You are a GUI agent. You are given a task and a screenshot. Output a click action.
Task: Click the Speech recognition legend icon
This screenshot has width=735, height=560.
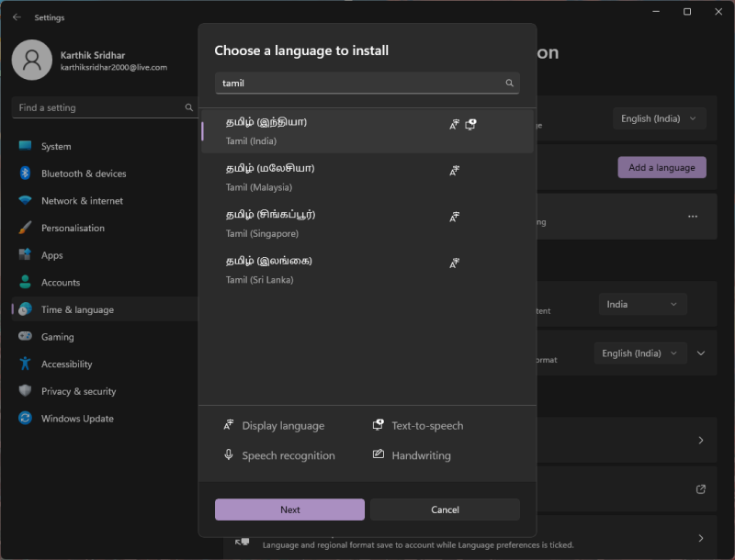229,455
